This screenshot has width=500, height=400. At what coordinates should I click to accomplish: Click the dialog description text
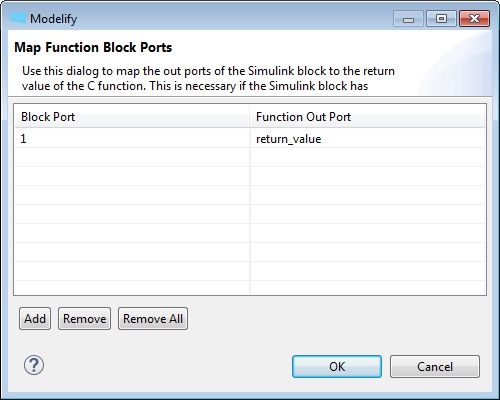[208, 78]
